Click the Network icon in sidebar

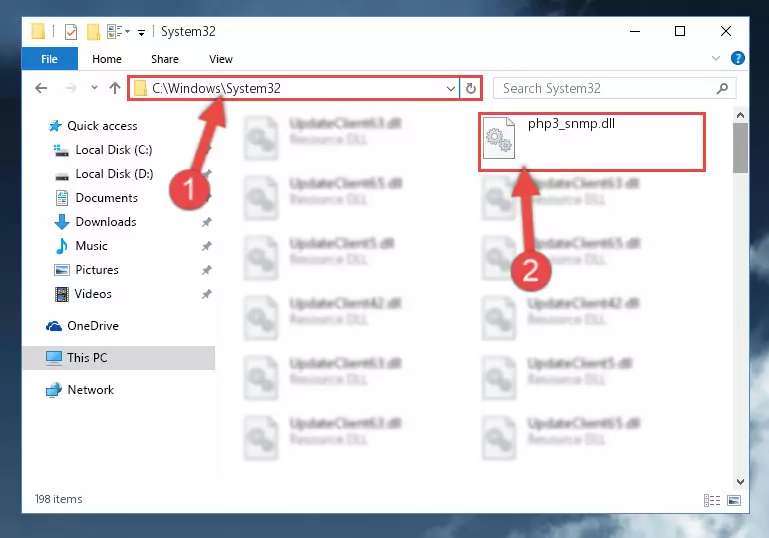pyautogui.click(x=53, y=390)
